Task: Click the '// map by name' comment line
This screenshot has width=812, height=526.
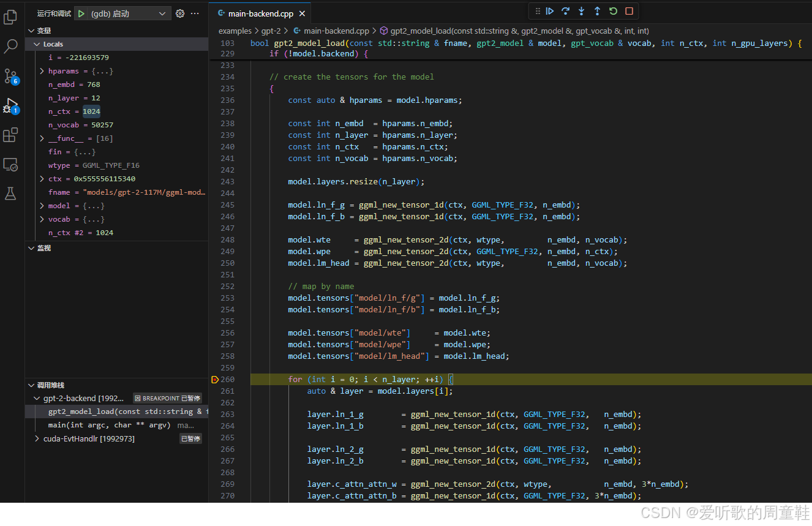Action: (321, 287)
